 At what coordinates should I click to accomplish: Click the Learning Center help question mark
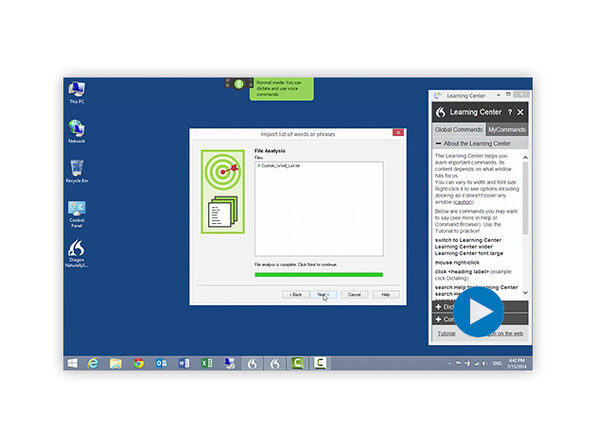click(x=510, y=112)
